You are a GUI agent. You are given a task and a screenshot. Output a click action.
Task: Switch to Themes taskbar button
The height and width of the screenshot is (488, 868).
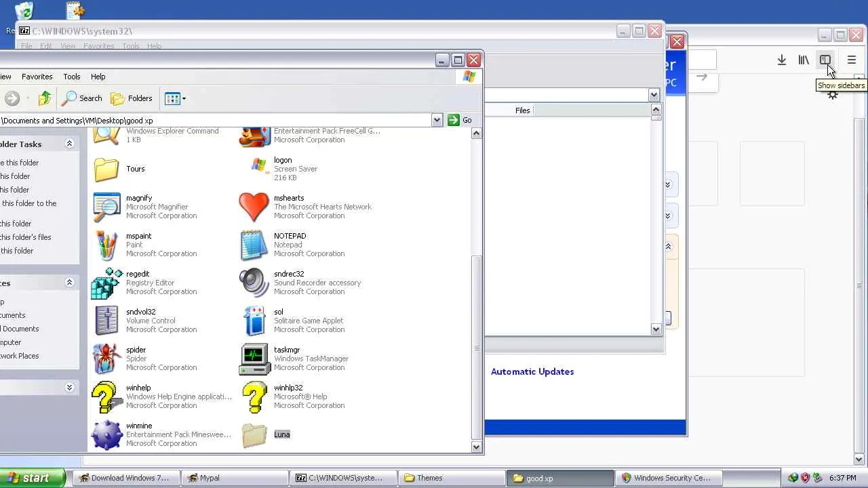coord(451,478)
